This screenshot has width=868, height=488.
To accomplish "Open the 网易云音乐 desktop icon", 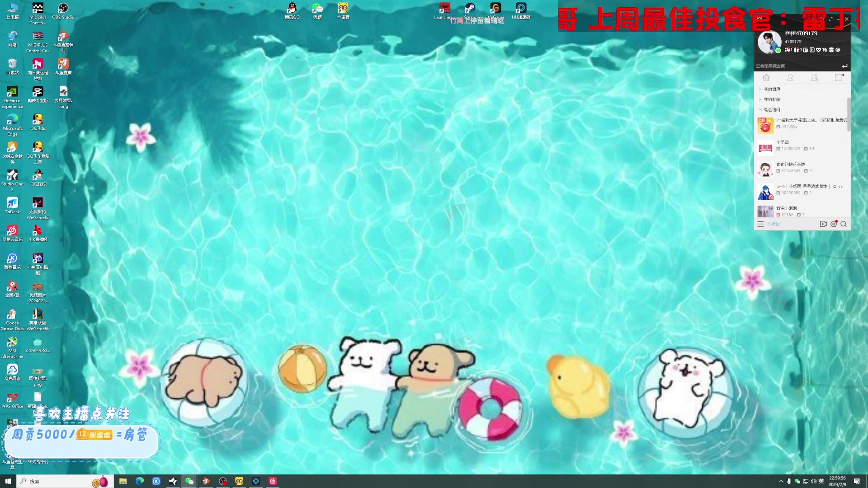I will pos(12,233).
